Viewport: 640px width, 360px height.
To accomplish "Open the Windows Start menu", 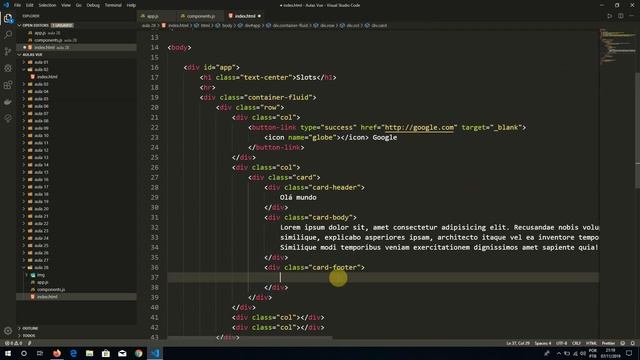I will (x=8, y=353).
